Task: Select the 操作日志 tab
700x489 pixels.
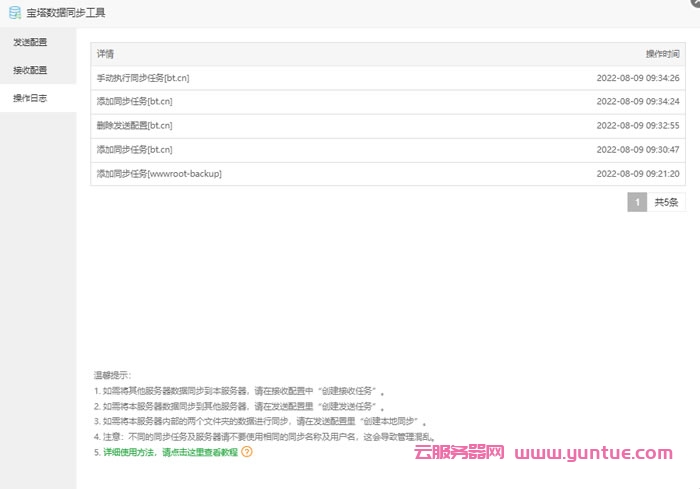Action: pos(30,98)
